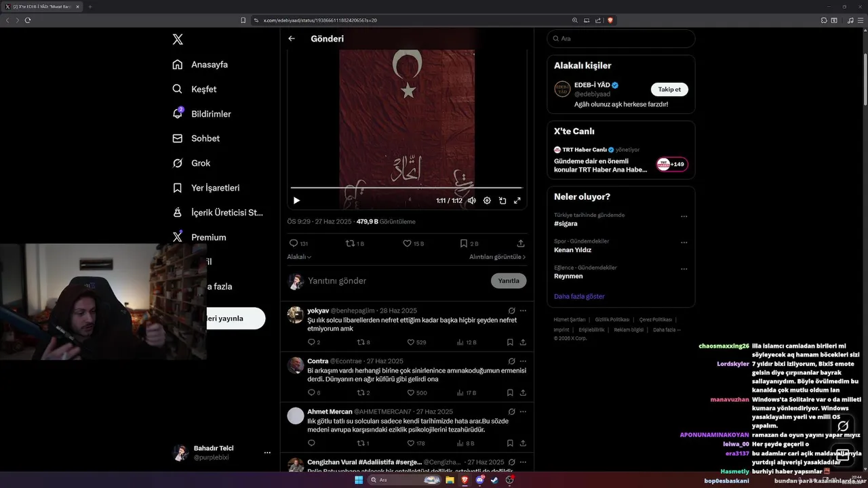This screenshot has width=868, height=488.
Task: Open File Explorer from the taskbar
Action: (x=450, y=480)
